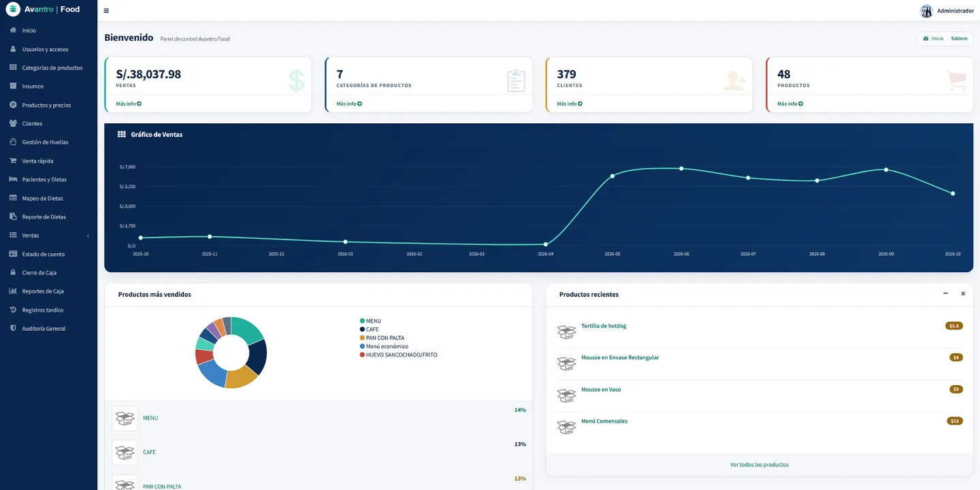This screenshot has width=980, height=490.
Task: Select the Pacientes y Dietas bed icon
Action: pos(13,179)
